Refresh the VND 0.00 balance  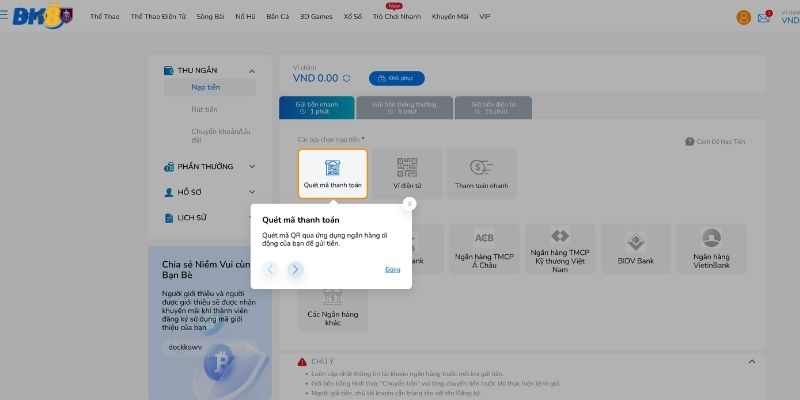pyautogui.click(x=346, y=79)
